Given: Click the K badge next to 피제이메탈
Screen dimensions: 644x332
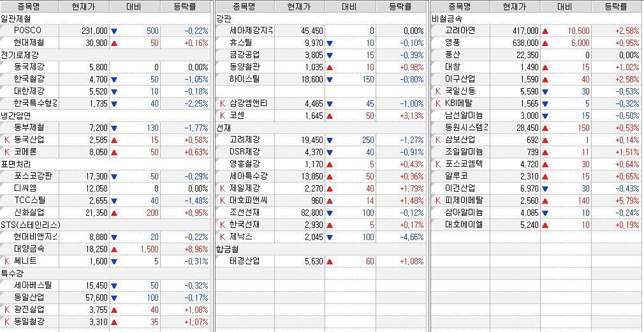Looking at the screenshot, I should (438, 200).
